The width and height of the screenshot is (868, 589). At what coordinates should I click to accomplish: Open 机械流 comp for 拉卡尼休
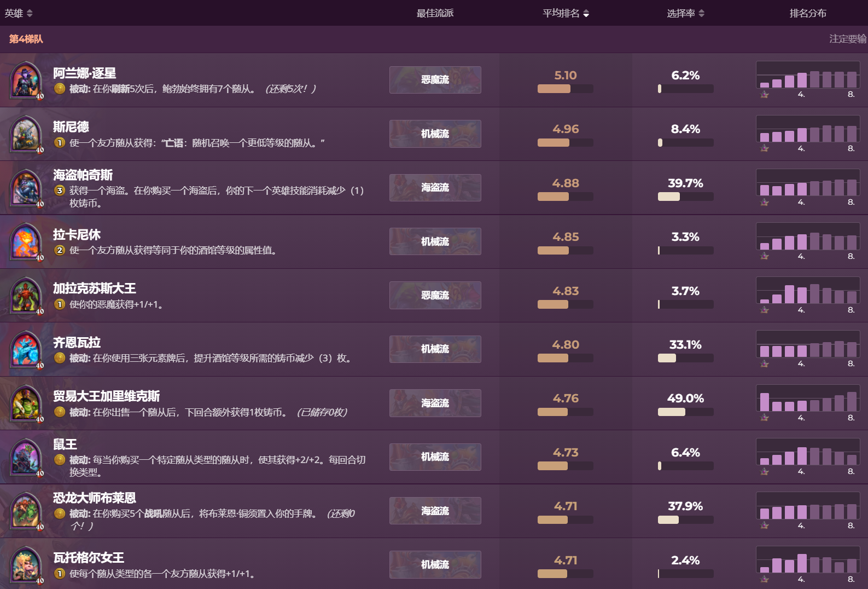click(x=435, y=241)
